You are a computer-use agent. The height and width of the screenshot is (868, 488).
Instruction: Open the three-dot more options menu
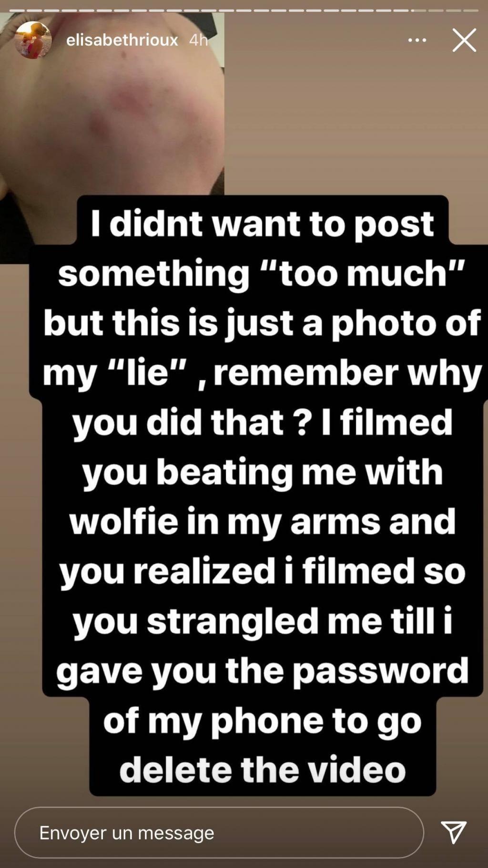pyautogui.click(x=417, y=40)
